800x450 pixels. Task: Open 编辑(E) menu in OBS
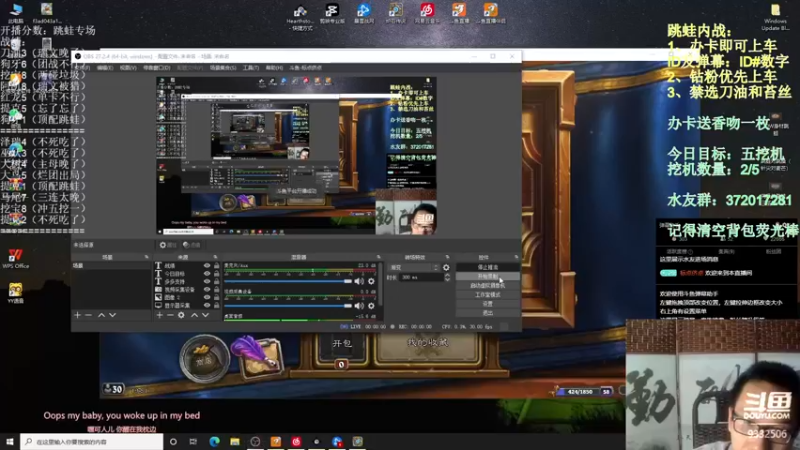tap(105, 68)
